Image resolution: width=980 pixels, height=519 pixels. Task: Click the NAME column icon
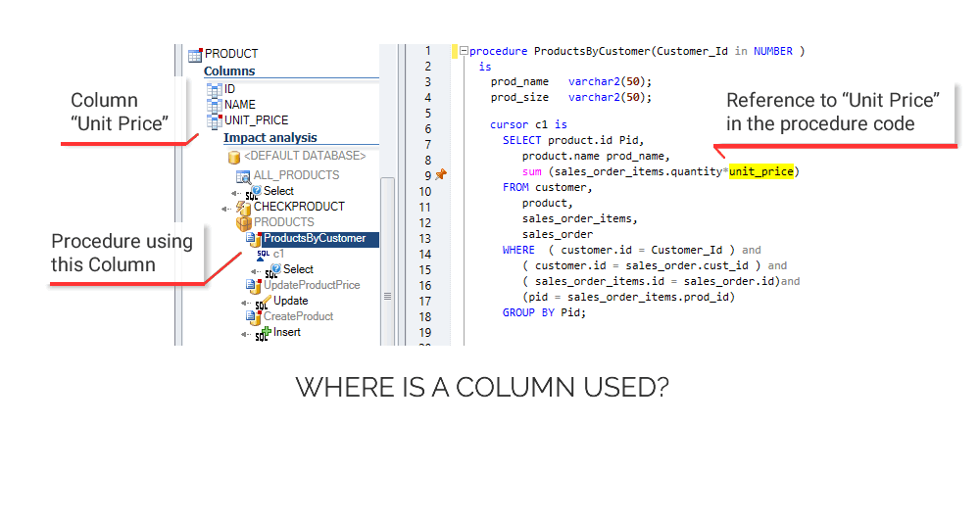pyautogui.click(x=215, y=105)
